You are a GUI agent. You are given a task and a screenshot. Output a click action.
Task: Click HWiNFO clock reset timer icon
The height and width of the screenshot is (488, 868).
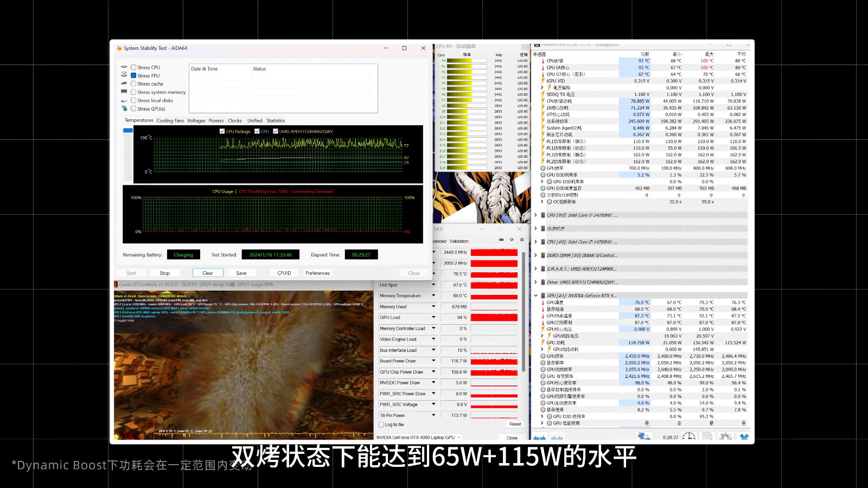[689, 436]
